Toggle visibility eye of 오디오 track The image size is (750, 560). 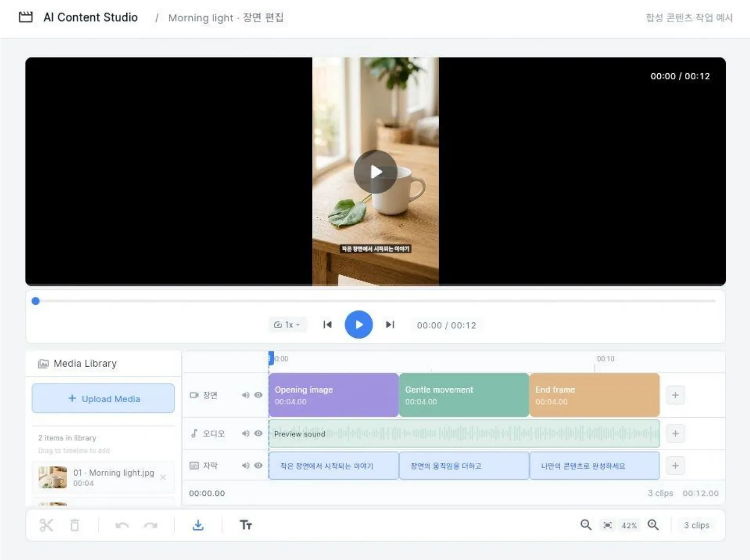point(258,434)
